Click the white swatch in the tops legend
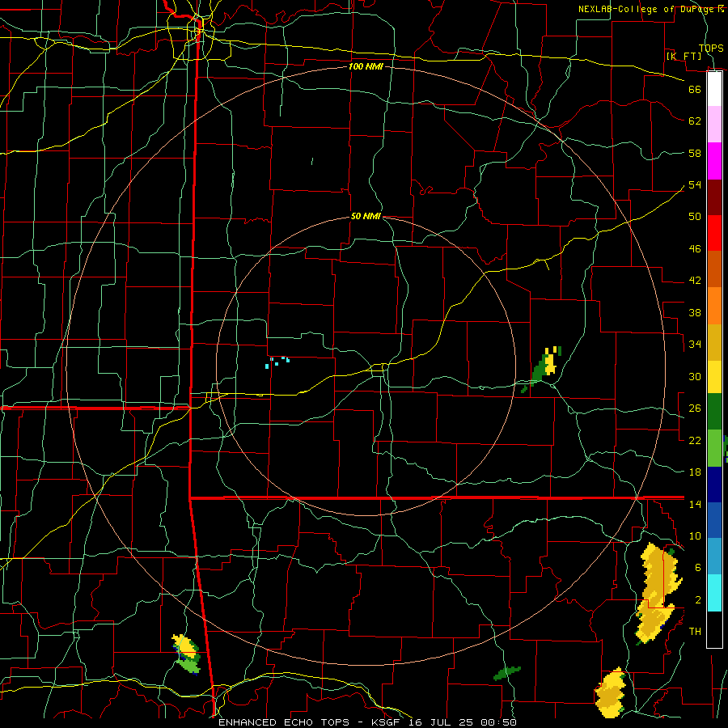 [x=714, y=89]
